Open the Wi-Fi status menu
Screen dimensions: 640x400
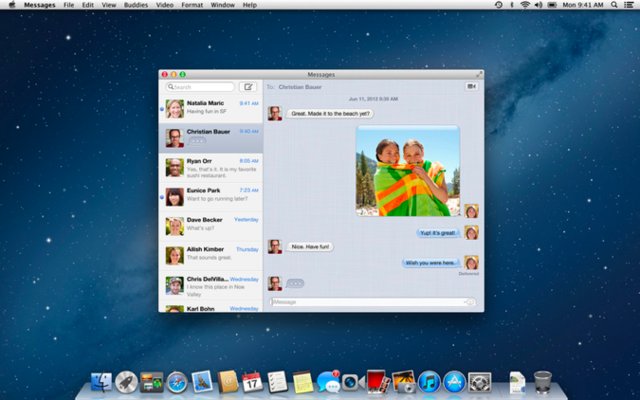(524, 5)
